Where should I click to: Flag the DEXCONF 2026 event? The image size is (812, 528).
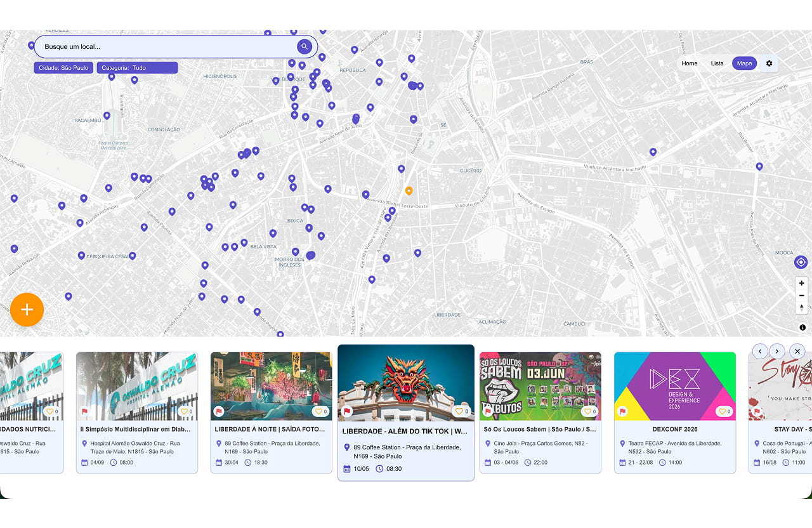(x=622, y=411)
